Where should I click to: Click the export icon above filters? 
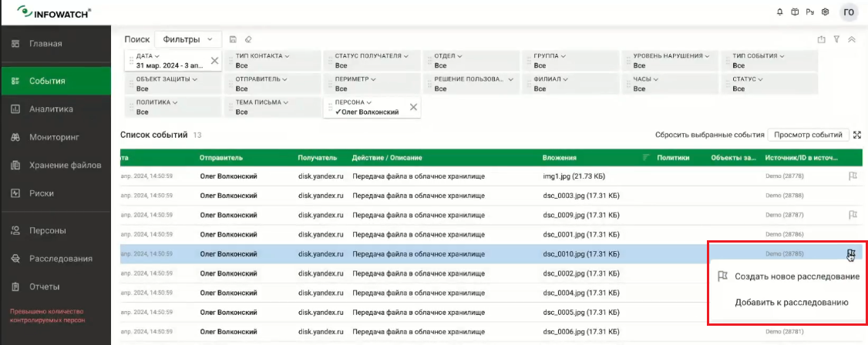click(x=821, y=39)
